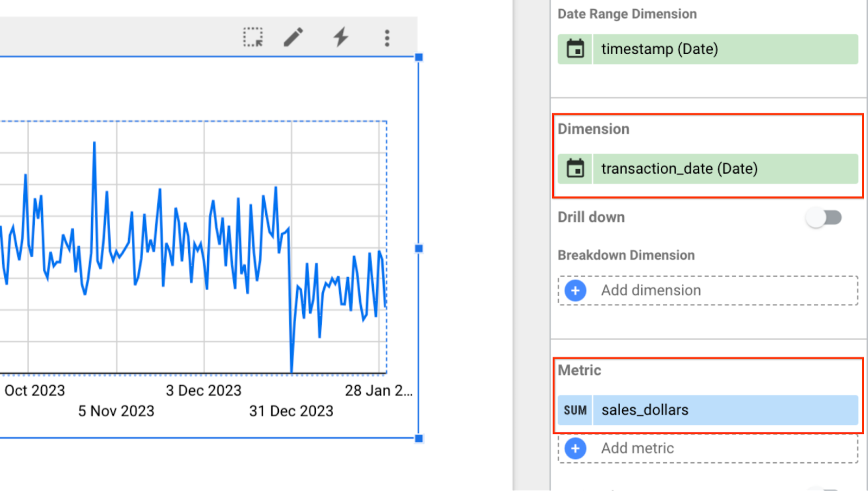This screenshot has width=868, height=491.
Task: Click the pencil edit icon on chart
Action: (x=293, y=37)
